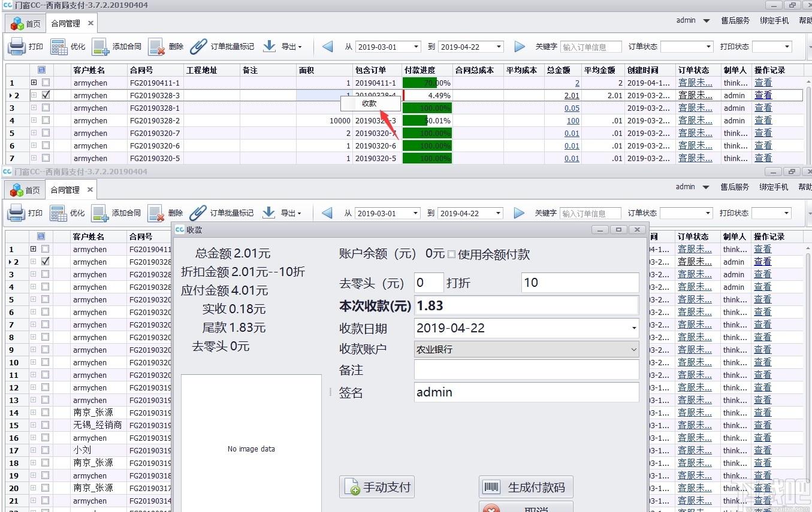Go to next date range in lower window
The height and width of the screenshot is (512, 812).
click(x=520, y=213)
